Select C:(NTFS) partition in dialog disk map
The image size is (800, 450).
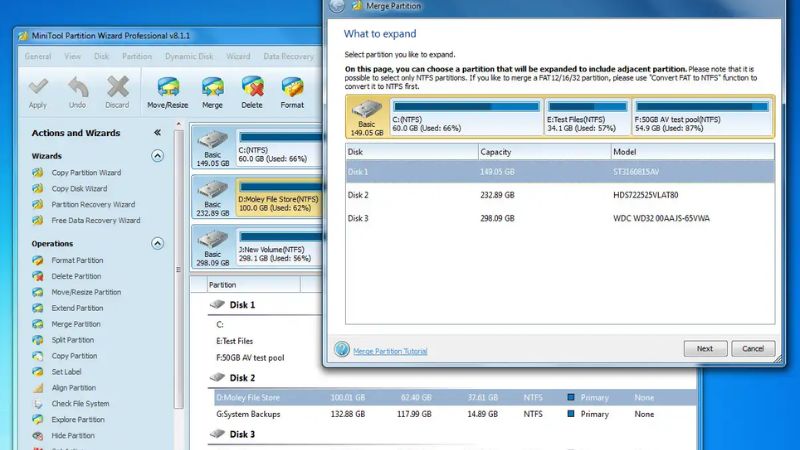[466, 117]
